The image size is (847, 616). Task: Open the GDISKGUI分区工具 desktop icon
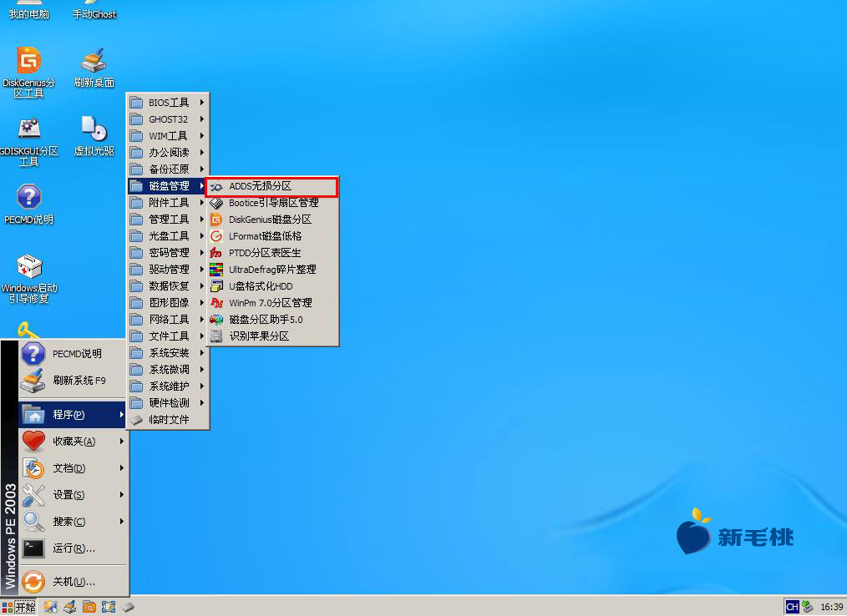28,141
